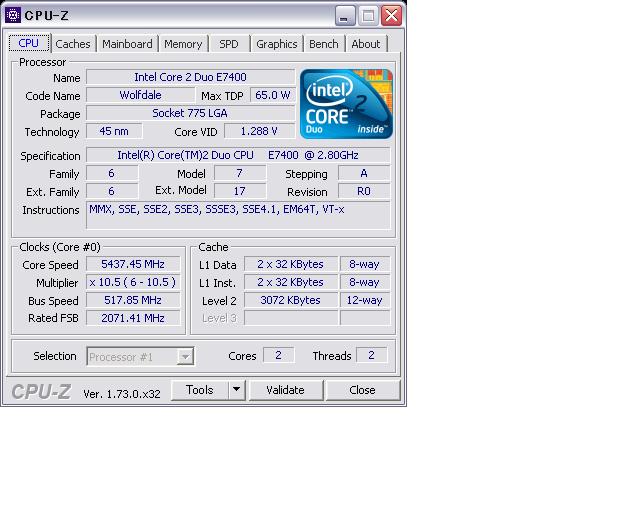Click the name value Intel Core 2 Duo E7400
The width and height of the screenshot is (640, 512).
(x=191, y=77)
